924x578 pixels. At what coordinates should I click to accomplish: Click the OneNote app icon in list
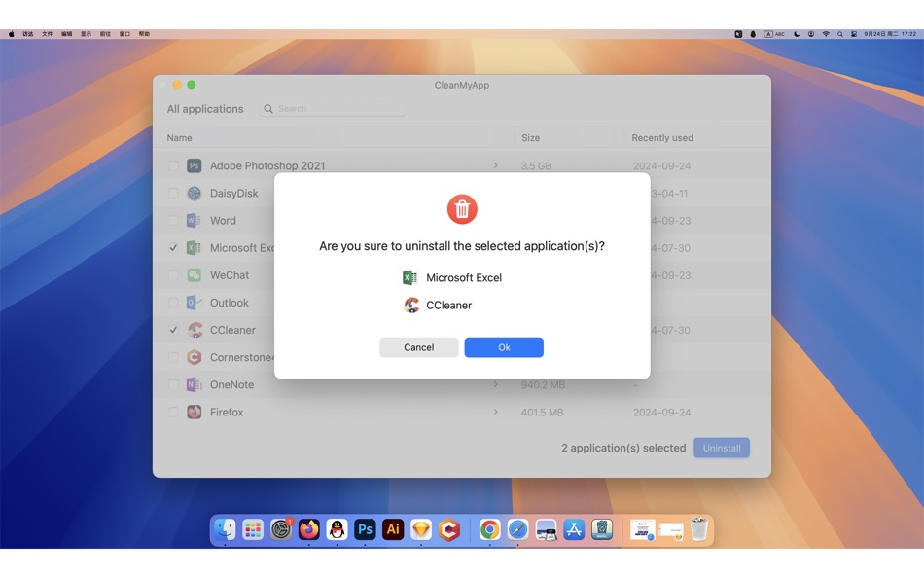(194, 384)
